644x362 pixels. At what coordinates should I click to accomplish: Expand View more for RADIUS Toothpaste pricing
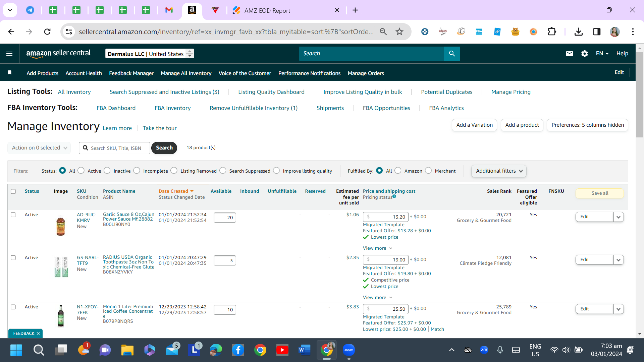pyautogui.click(x=378, y=298)
